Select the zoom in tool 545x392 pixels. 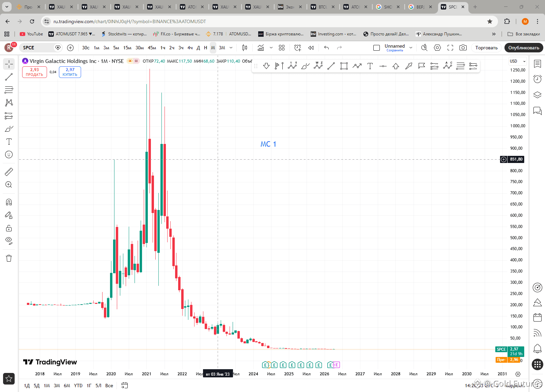pyautogui.click(x=9, y=184)
